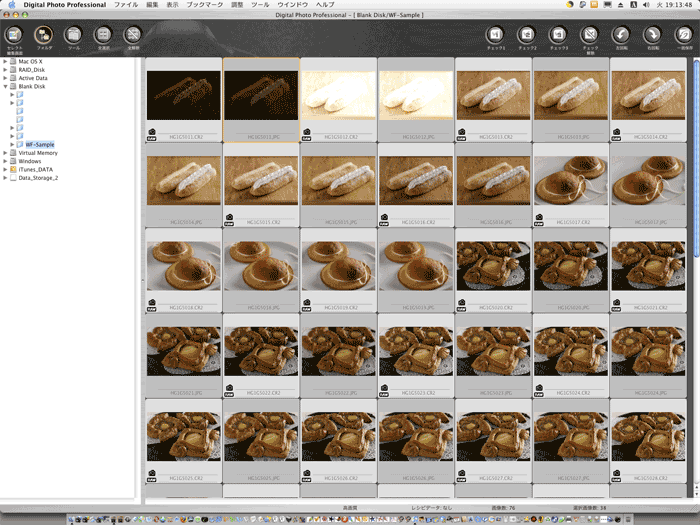Collapse the Blank Disk volume
Image resolution: width=700 pixels, height=525 pixels.
5,86
